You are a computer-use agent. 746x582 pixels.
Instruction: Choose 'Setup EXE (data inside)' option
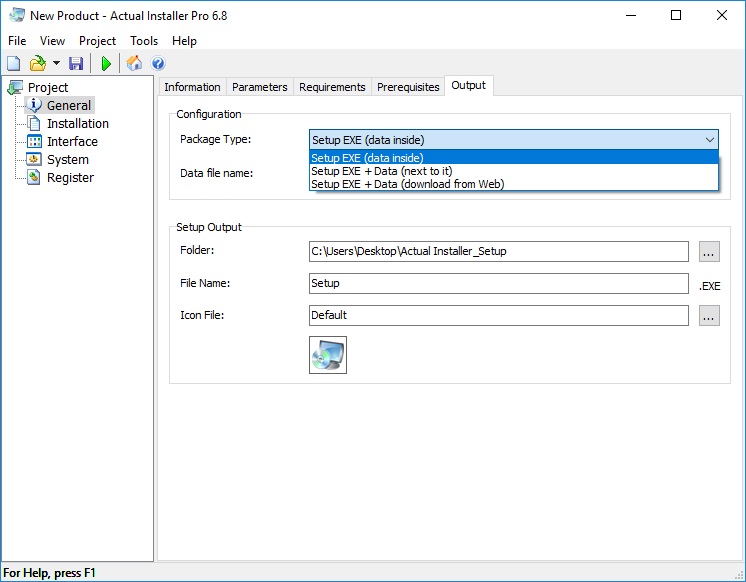[x=514, y=158]
